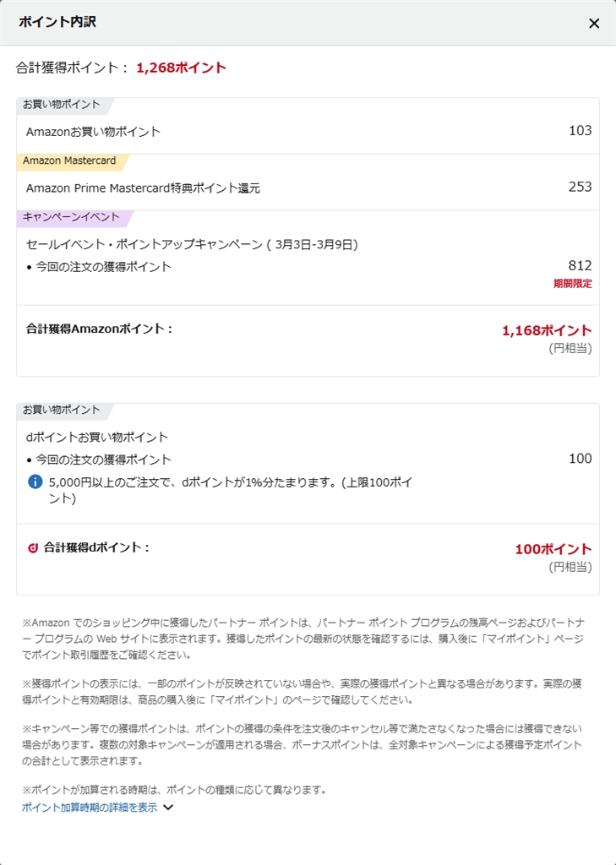Click the 合計獲得Amazonポイント heading

pos(99,329)
